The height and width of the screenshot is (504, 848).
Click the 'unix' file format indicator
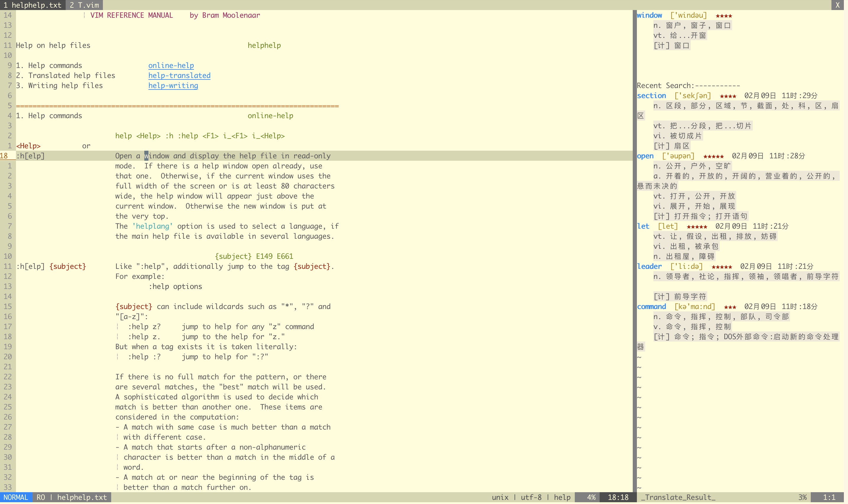coord(500,498)
